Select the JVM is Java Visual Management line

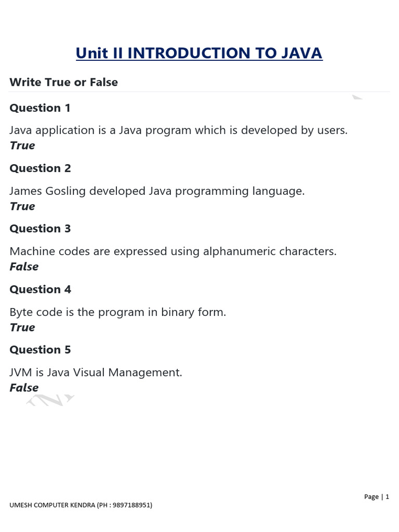tap(96, 373)
